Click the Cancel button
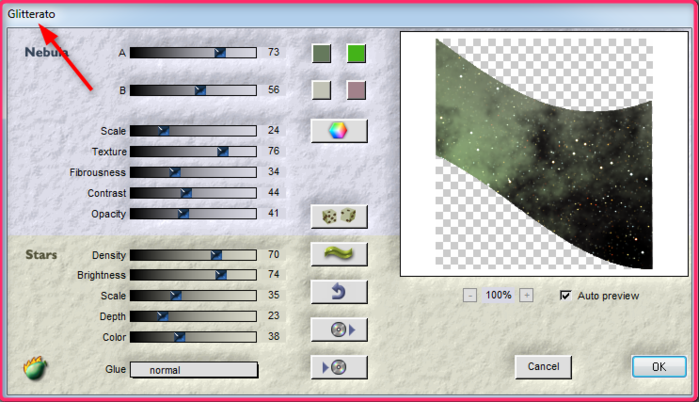The height and width of the screenshot is (402, 699). (543, 367)
